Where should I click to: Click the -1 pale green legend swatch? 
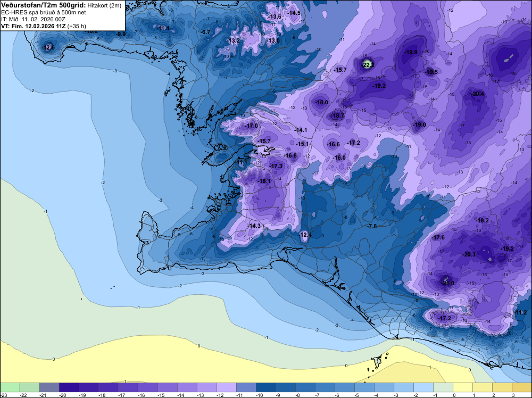pyautogui.click(x=443, y=387)
